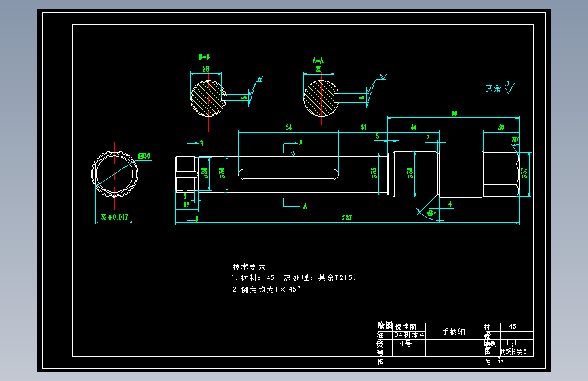Screen dimensions: 588x381
Task: Click the scale value 1:1
Action: pos(511,343)
